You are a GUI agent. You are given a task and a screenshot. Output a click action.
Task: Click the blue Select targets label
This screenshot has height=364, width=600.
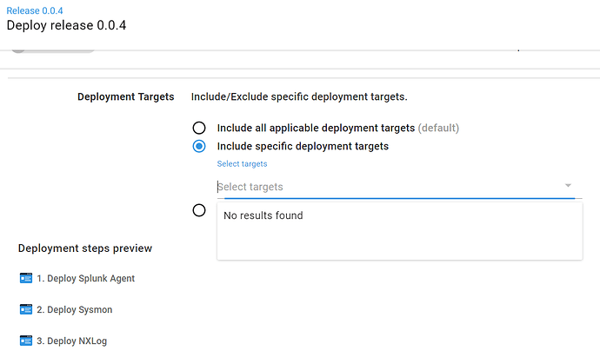243,163
